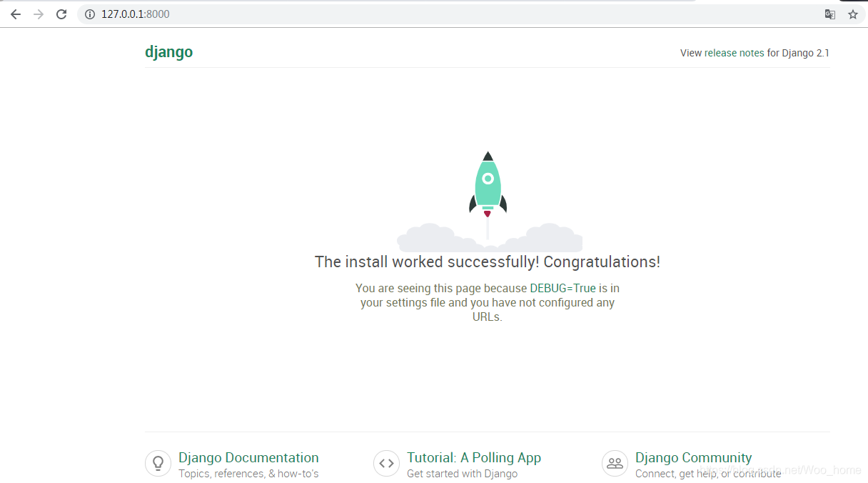Click the translate page icon
The image size is (868, 483).
[829, 14]
